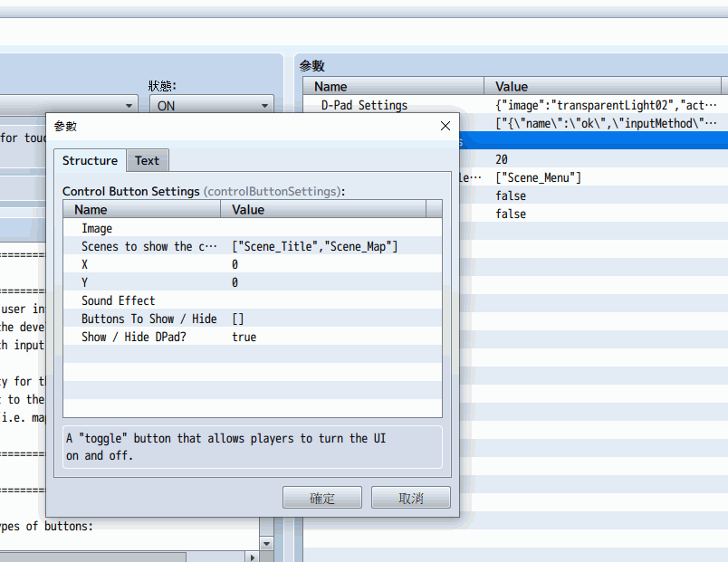
Task: Click the scroll down arrow of description panel
Action: (266, 543)
